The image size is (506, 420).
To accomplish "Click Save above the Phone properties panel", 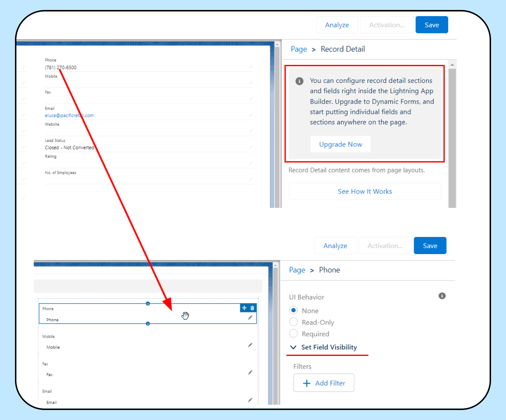I will coord(430,246).
